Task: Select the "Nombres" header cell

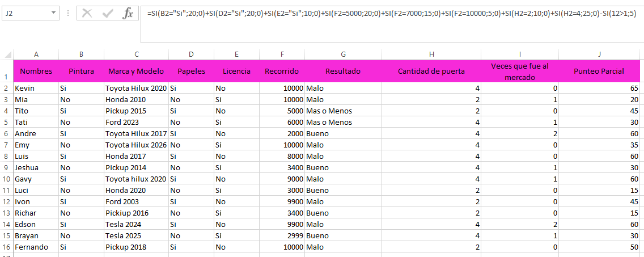Action: click(x=36, y=71)
